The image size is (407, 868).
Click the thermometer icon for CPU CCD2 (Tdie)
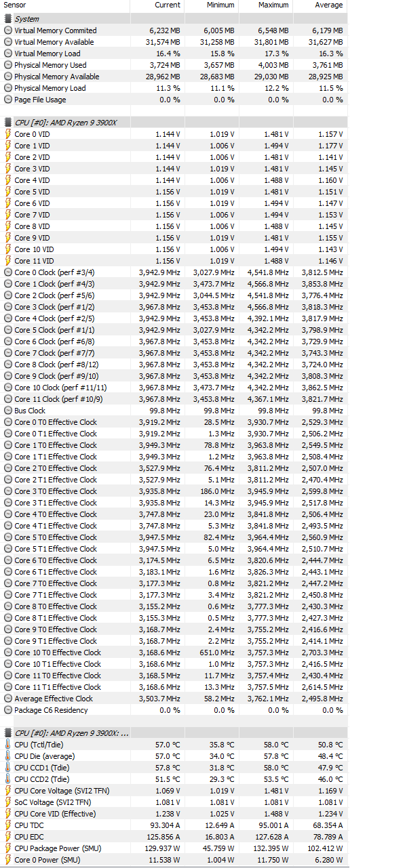coord(8,779)
